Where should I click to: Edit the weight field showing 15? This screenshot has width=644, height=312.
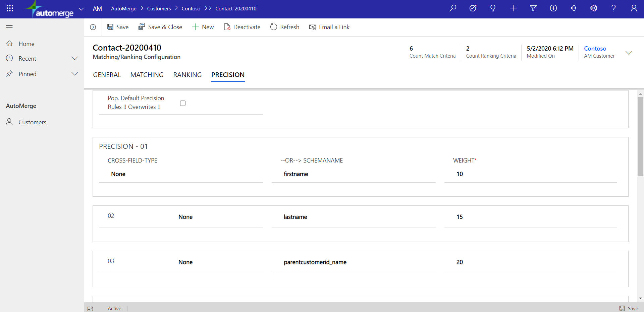point(535,217)
